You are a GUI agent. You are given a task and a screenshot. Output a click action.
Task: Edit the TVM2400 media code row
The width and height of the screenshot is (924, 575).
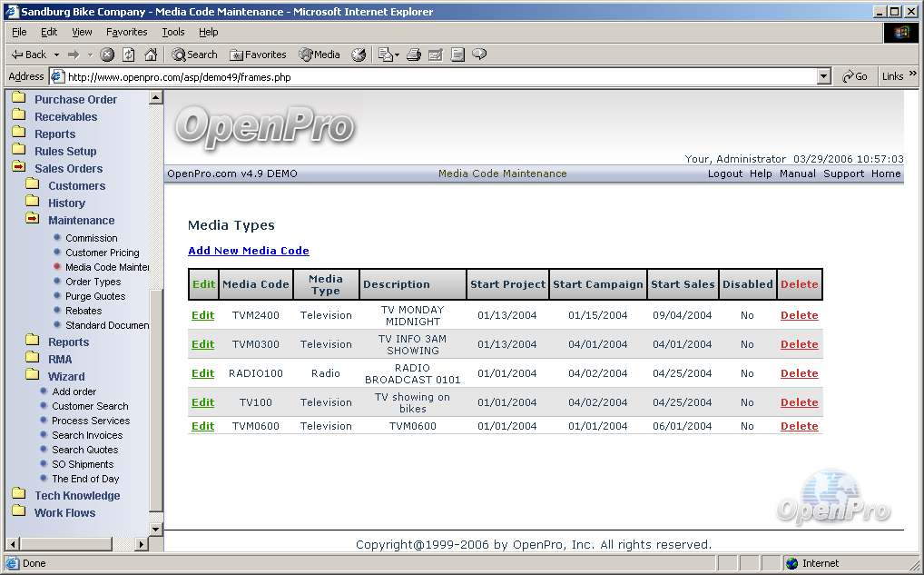point(202,315)
